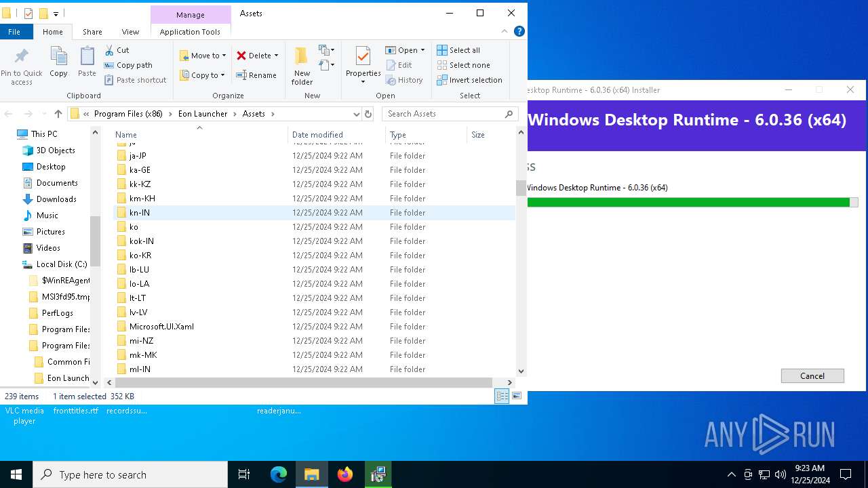Screen dimensions: 868x488
Task: Open the Explorer help icon
Action: (x=519, y=31)
